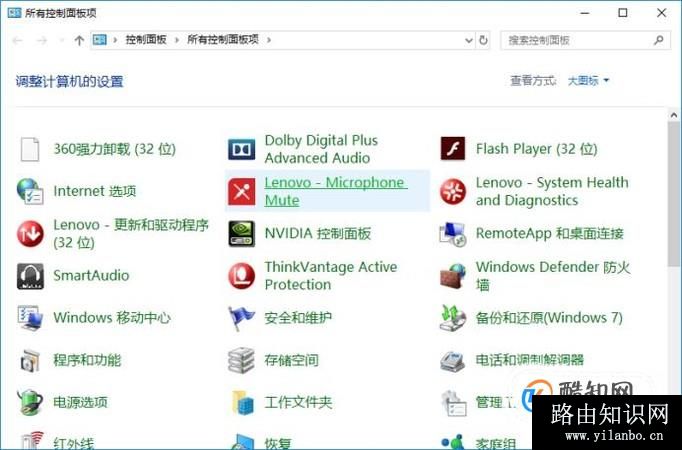Open 电源选项 text link
Viewport: 682px width, 450px height.
click(x=80, y=402)
